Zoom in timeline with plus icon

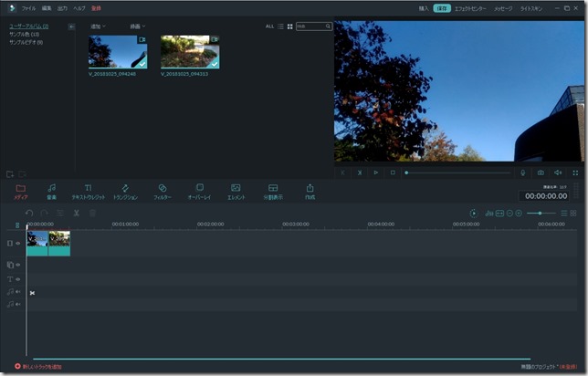click(519, 214)
